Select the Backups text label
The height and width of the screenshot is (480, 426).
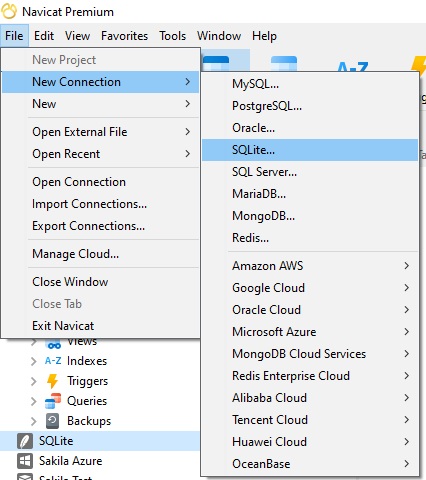pyautogui.click(x=89, y=421)
